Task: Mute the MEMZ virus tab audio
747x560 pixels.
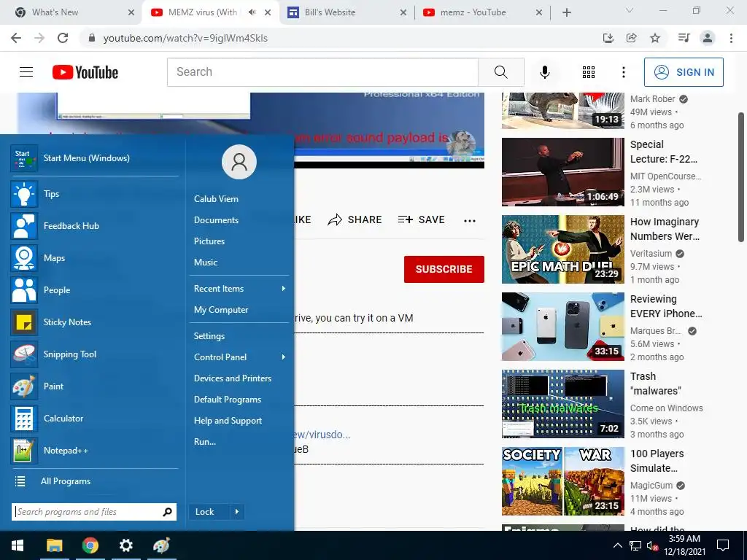Action: (x=252, y=12)
